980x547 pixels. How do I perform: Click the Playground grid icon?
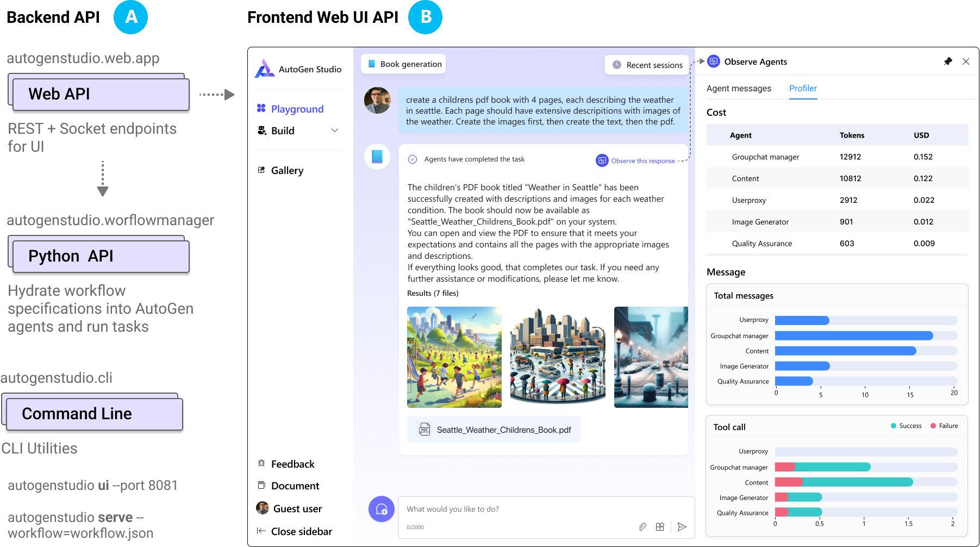click(261, 108)
